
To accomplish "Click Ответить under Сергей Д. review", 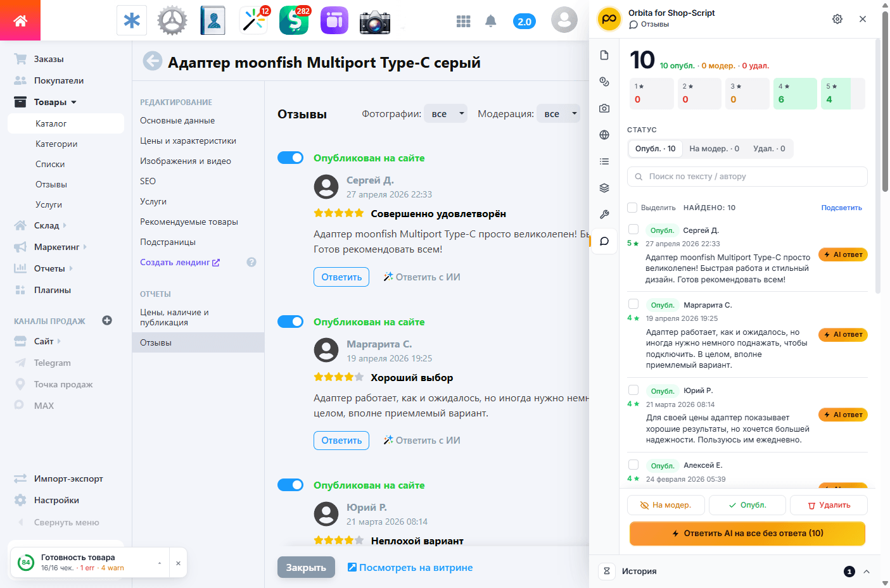I will tap(341, 277).
